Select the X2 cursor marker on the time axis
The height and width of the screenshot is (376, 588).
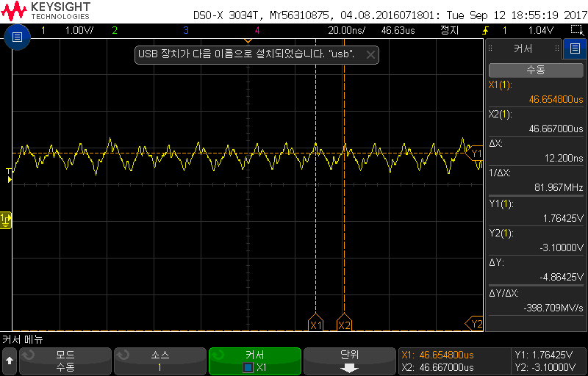click(x=344, y=324)
